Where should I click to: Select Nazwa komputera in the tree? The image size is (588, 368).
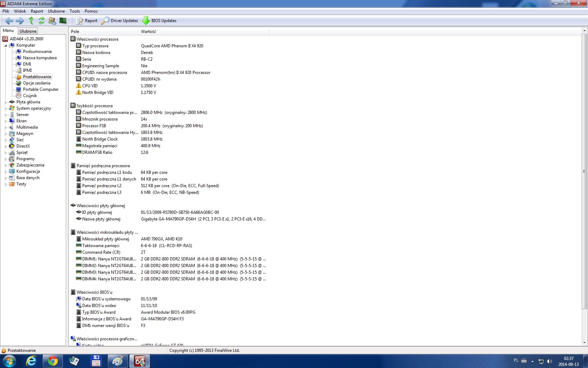point(40,58)
